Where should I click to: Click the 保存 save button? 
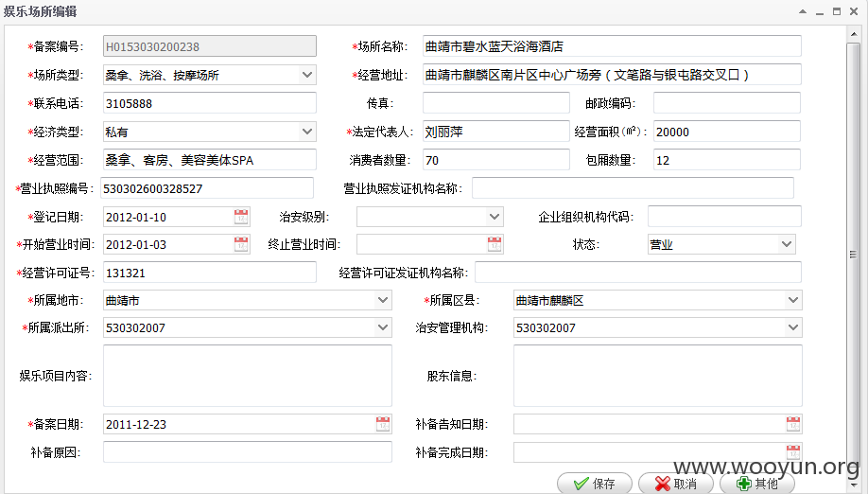595,484
